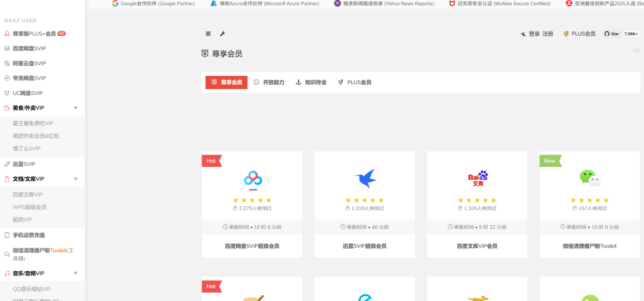Click the GitHub Star badge

point(612,33)
